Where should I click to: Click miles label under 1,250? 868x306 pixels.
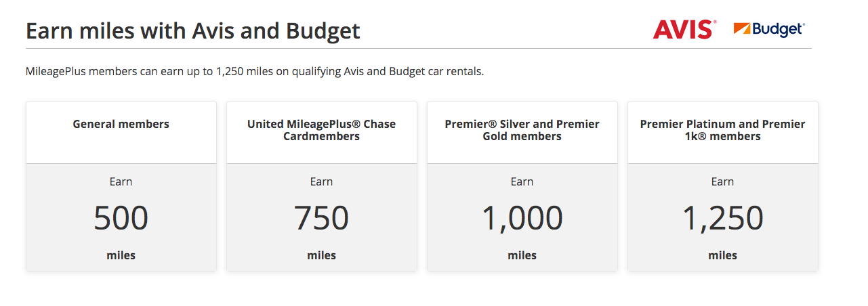(722, 255)
